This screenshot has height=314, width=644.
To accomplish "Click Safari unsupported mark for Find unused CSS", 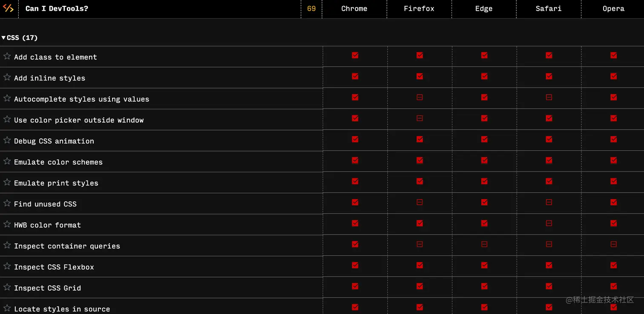I will 549,203.
